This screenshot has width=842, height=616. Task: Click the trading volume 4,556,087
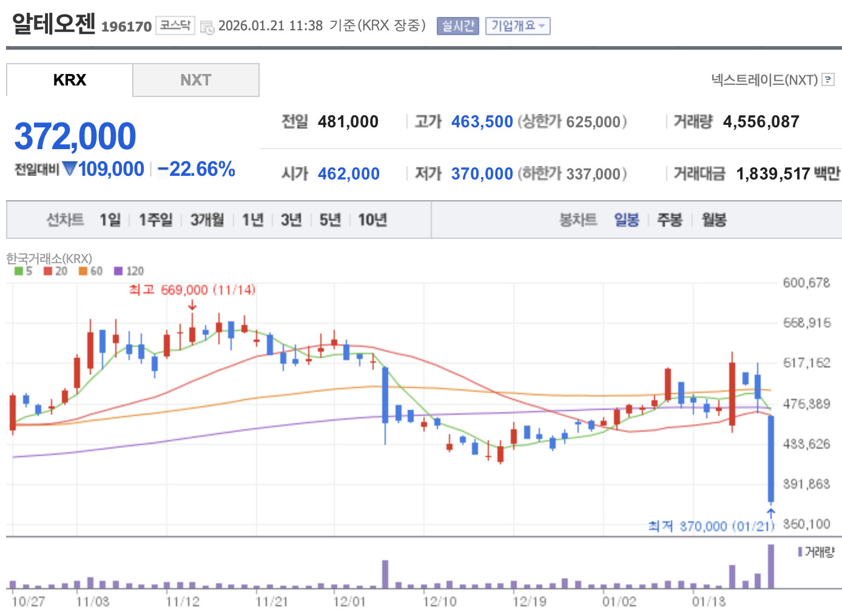(x=761, y=122)
